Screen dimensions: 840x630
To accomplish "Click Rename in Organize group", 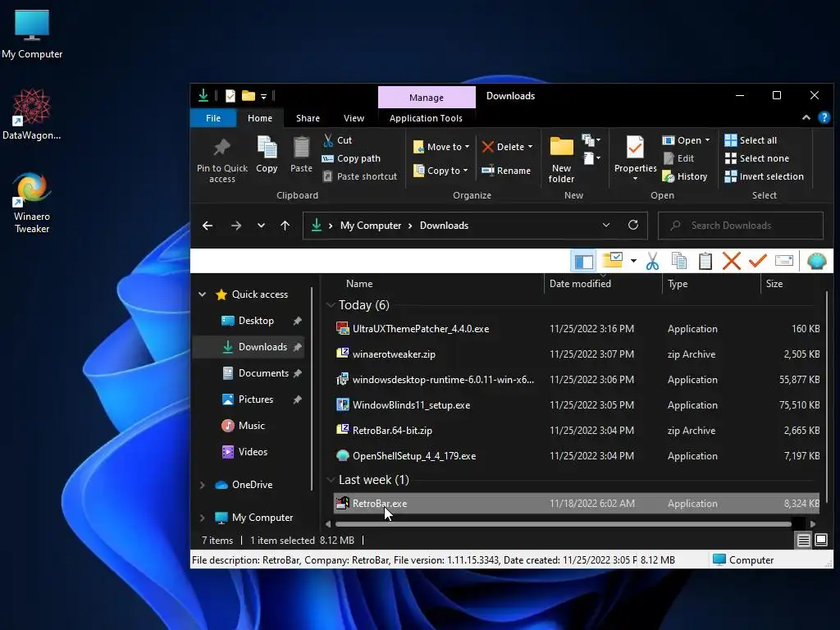I will click(x=505, y=171).
